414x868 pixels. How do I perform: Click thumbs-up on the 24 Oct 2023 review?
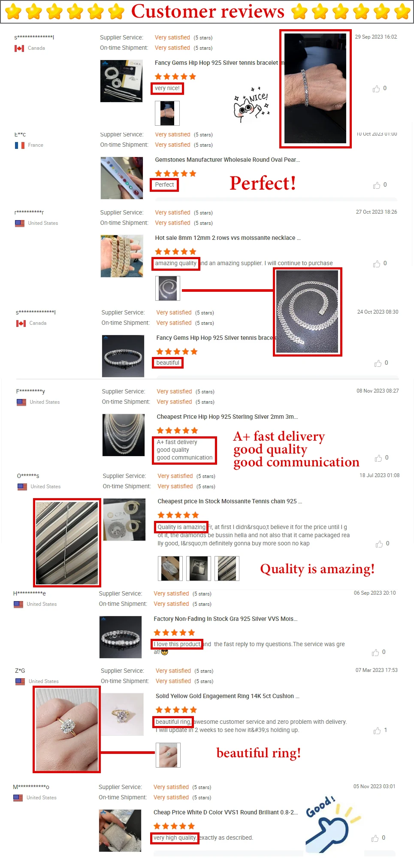point(378,363)
